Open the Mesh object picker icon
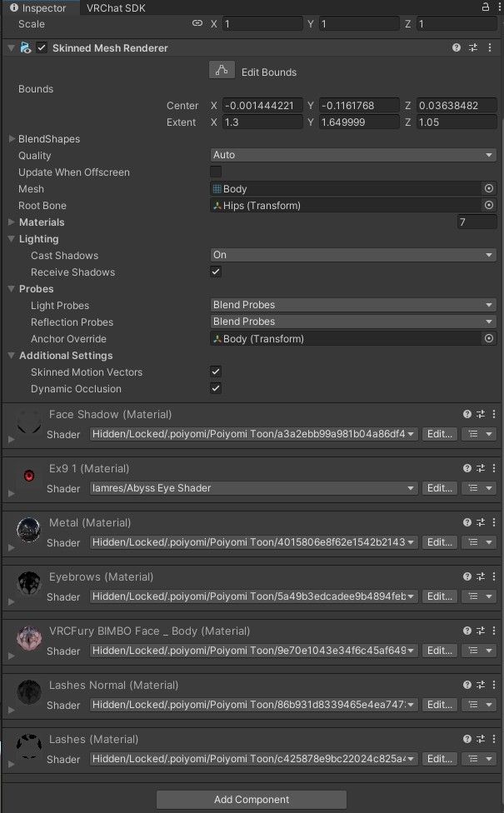The image size is (504, 813). tap(488, 188)
